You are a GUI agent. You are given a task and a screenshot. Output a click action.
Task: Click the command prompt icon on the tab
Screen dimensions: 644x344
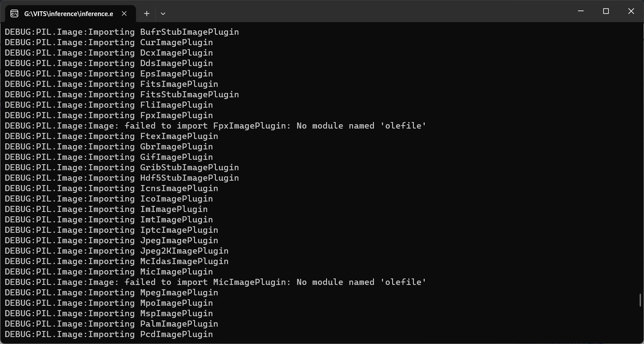click(x=14, y=13)
